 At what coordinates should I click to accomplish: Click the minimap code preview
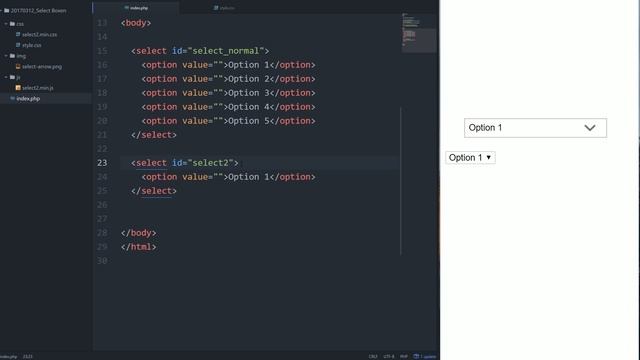[x=419, y=33]
